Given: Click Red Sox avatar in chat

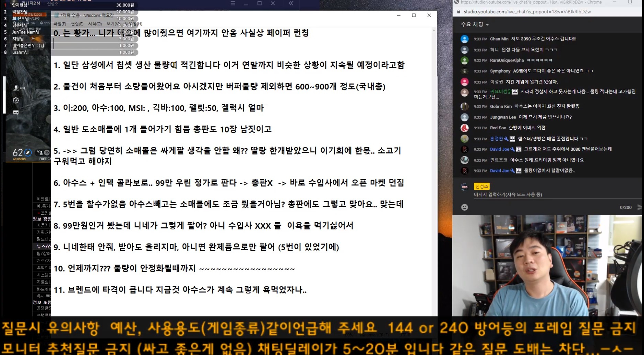Looking at the screenshot, I should click(464, 128).
